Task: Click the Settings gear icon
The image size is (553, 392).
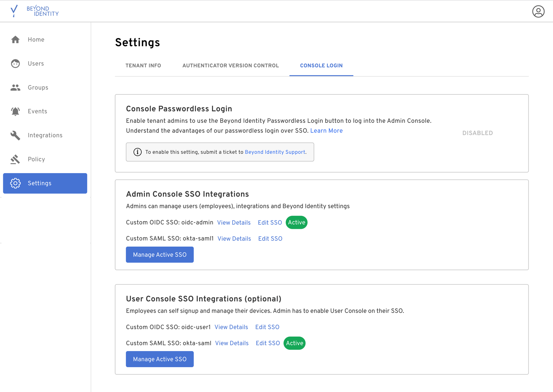Action: click(x=15, y=183)
